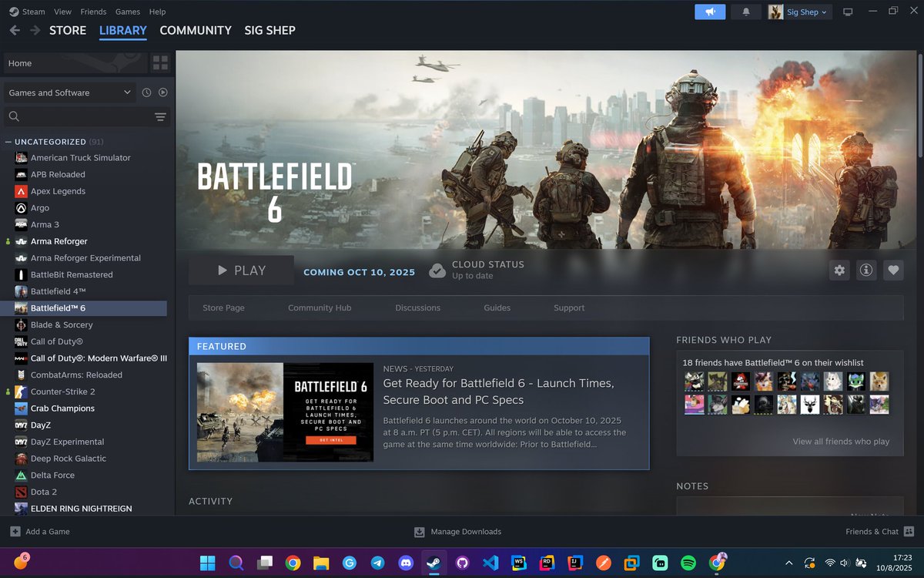Go to the library Home button
Viewport: 924px width, 578px height.
(75, 63)
